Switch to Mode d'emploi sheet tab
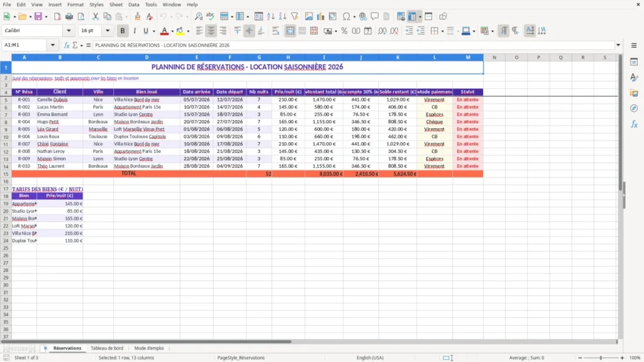 [148, 348]
